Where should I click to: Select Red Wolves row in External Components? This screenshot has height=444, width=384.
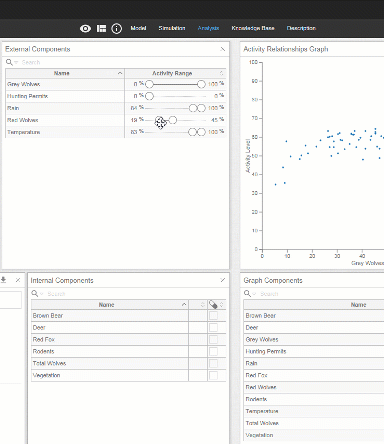[x=65, y=120]
